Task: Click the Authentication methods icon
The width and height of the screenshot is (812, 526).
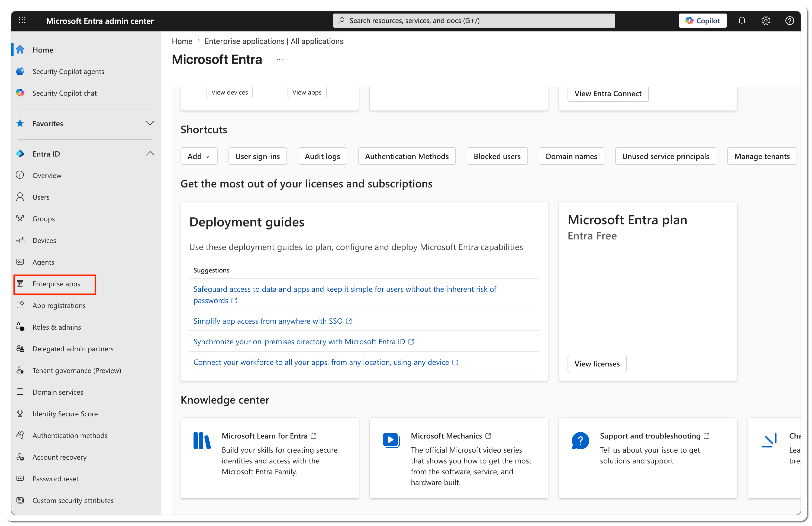Action: [x=20, y=435]
